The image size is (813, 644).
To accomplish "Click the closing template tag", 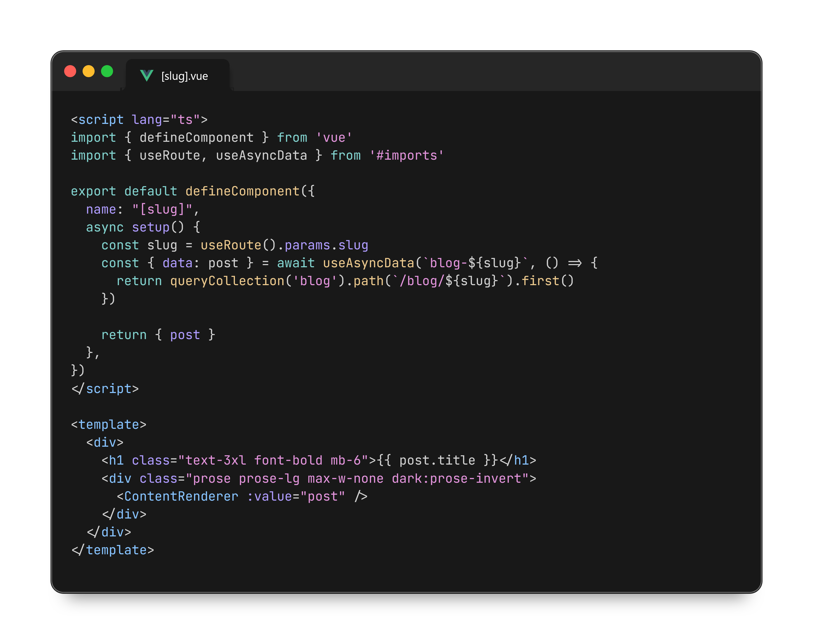I will click(x=112, y=550).
